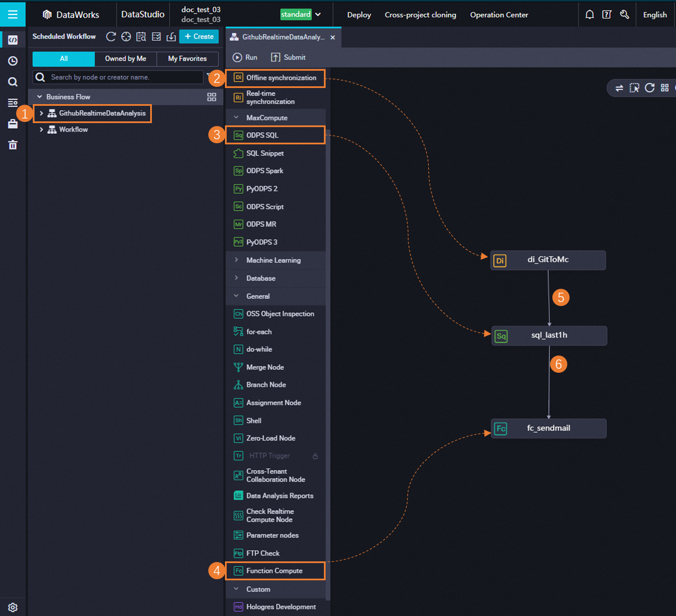Click the Create button
Screen dimensions: 676x616
[198, 37]
